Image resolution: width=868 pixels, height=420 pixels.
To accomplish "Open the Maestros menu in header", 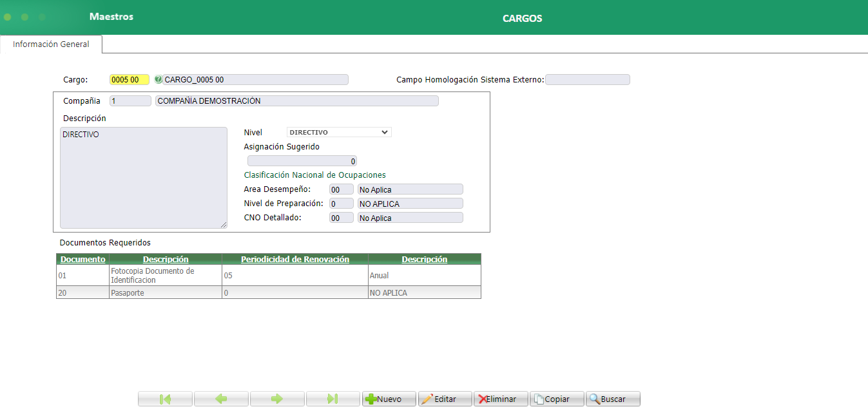I will point(111,17).
